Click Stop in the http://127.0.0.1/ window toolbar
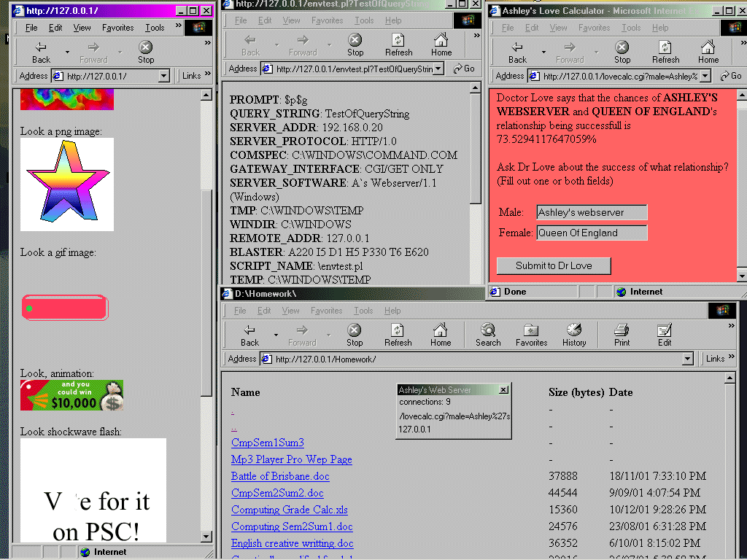 pos(146,52)
